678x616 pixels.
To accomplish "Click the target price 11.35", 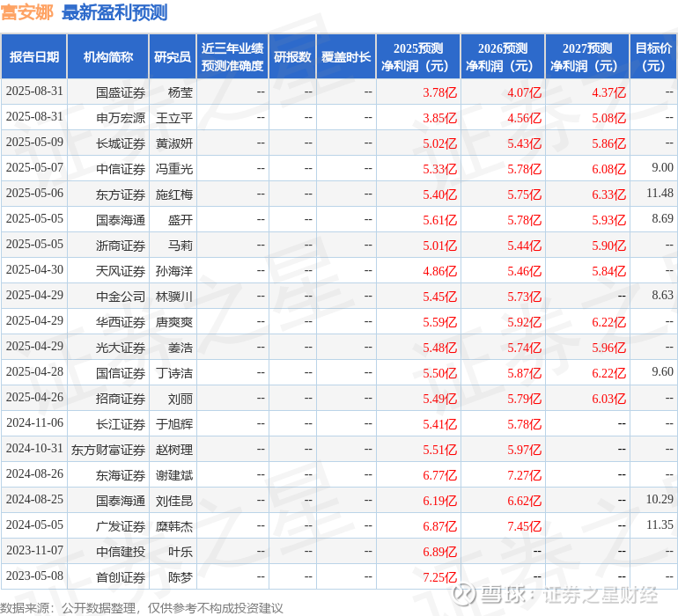I will (x=660, y=524).
